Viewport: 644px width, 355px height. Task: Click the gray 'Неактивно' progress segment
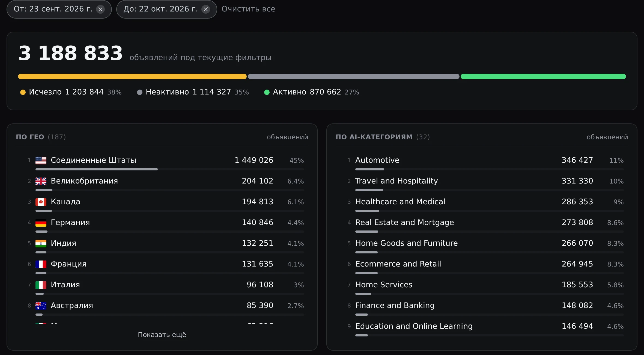[x=354, y=76]
